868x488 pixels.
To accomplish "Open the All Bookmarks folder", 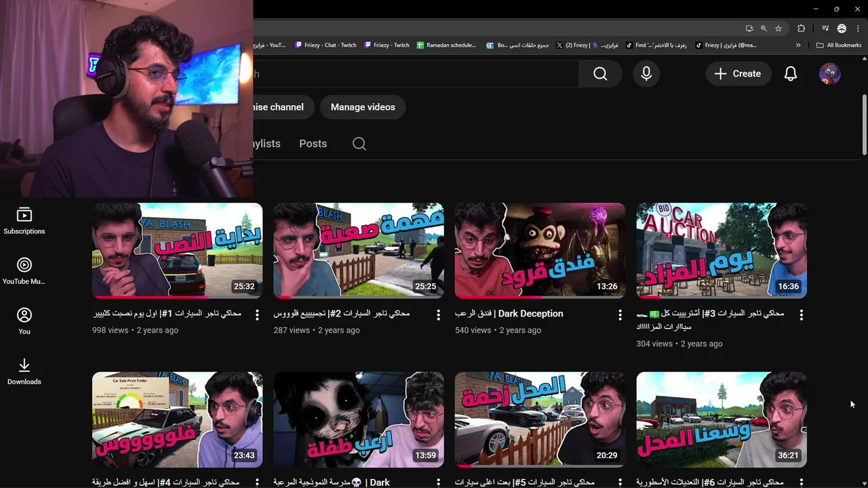I will [x=839, y=45].
